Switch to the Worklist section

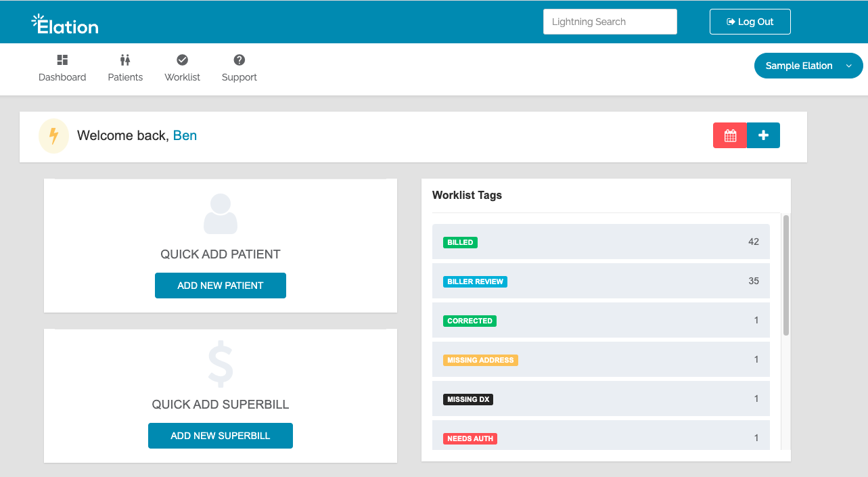point(182,68)
